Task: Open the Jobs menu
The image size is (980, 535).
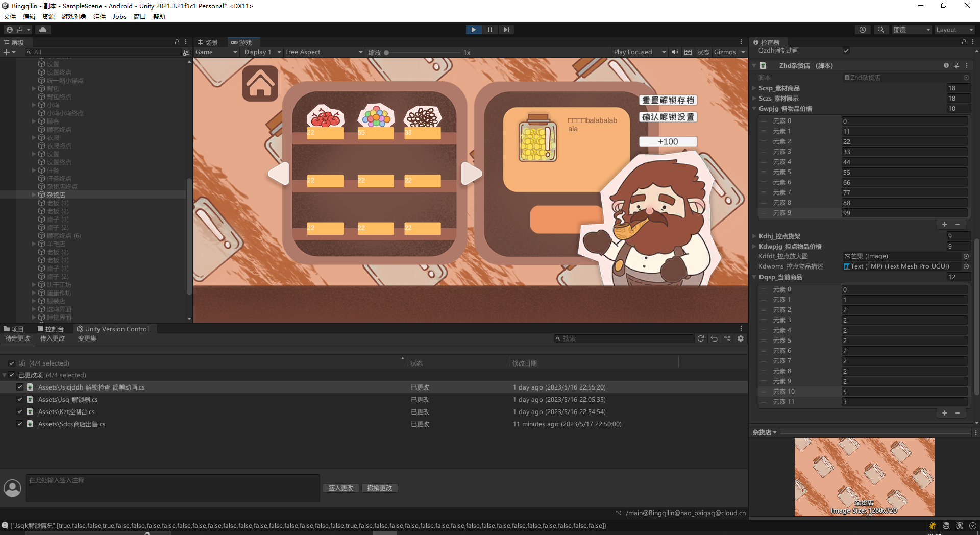Action: [x=119, y=16]
